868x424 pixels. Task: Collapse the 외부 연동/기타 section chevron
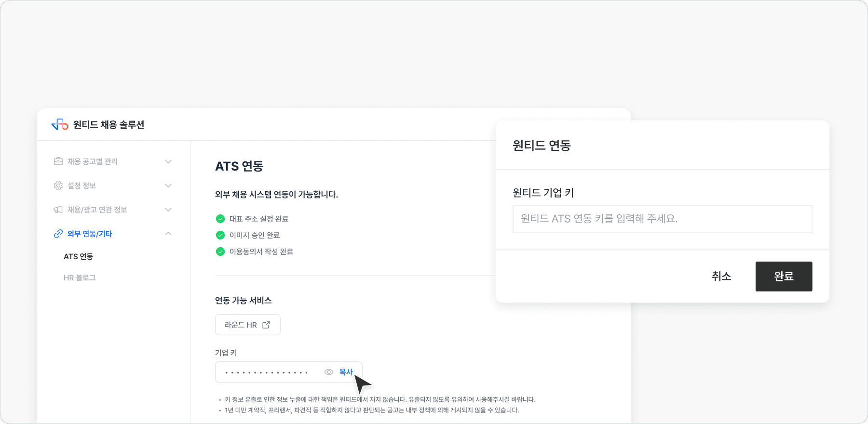tap(168, 234)
